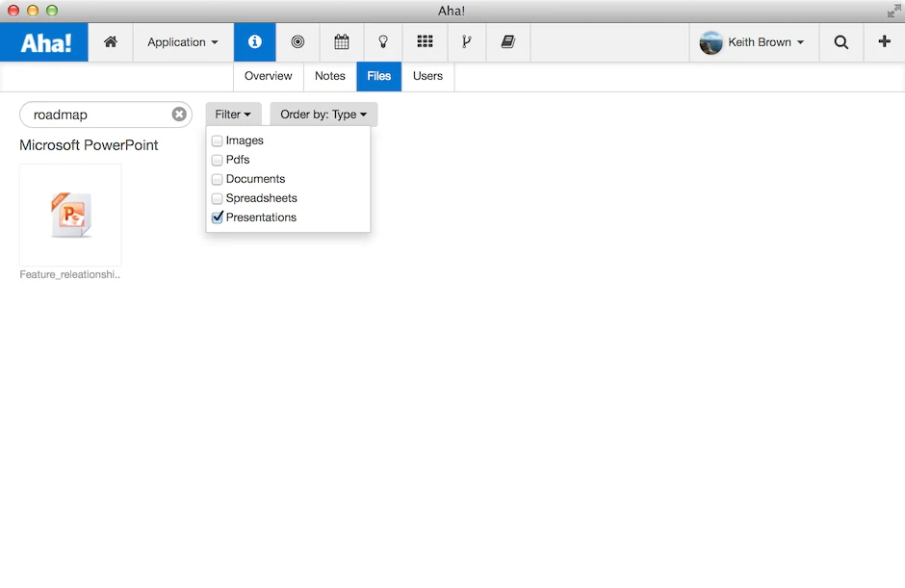Check the Pdfs filter checkbox
The width and height of the screenshot is (905, 588).
(x=217, y=160)
